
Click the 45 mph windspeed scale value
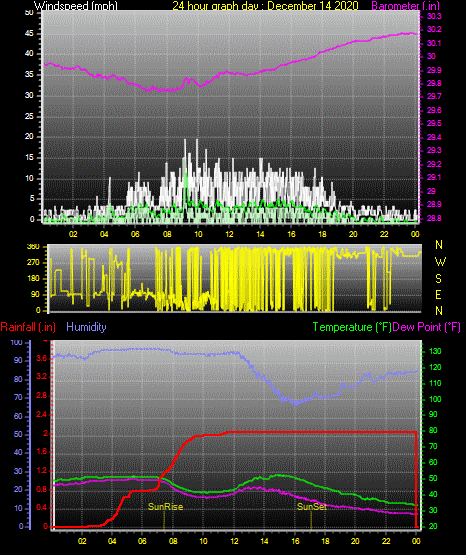[29, 34]
